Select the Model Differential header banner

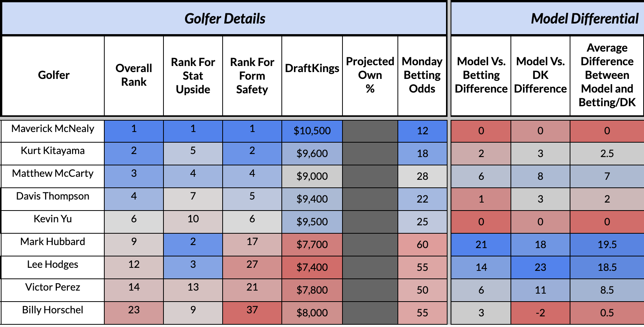tap(584, 19)
